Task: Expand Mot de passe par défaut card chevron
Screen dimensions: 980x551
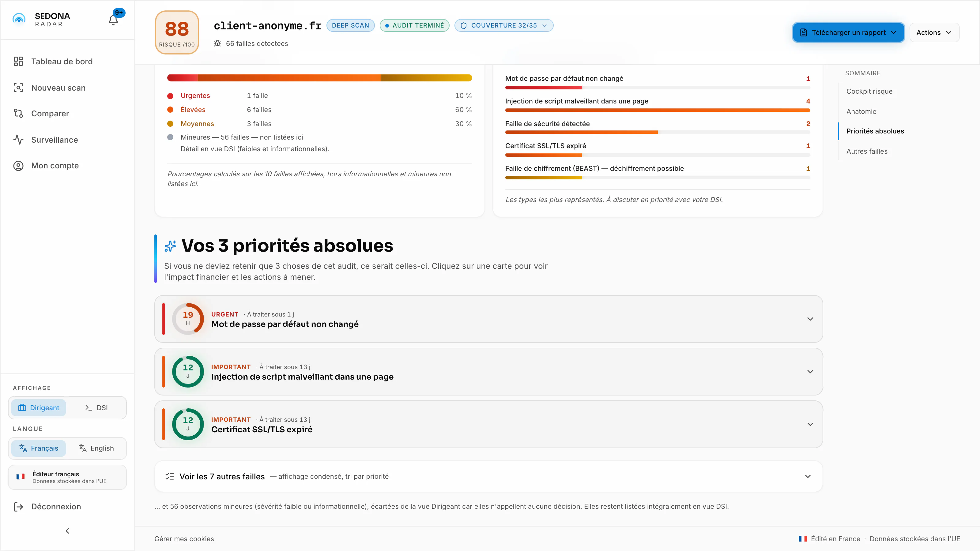Action: (x=810, y=319)
